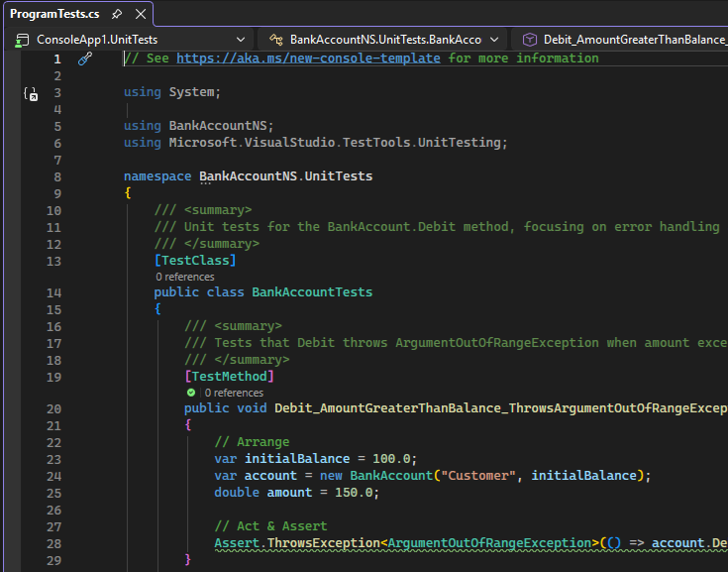Place cursor on the TestClass attribute

click(x=195, y=261)
